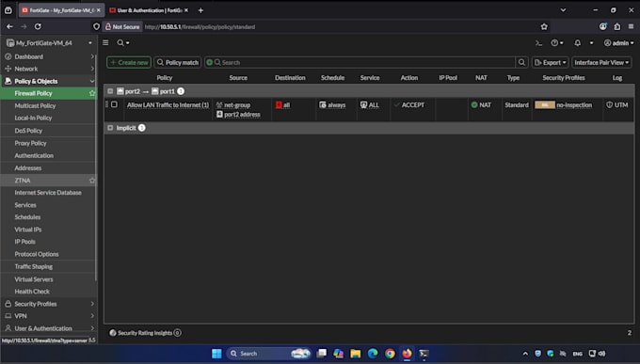
Task: Expand the Implicit policy section
Action: click(x=110, y=128)
